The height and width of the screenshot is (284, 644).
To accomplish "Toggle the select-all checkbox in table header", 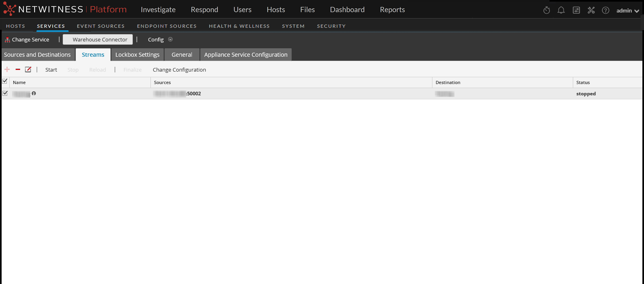I will (5, 81).
